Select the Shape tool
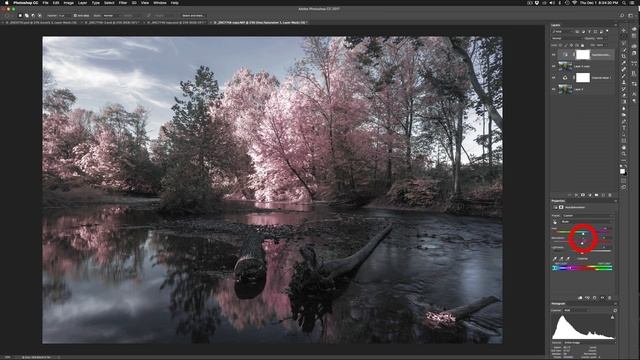 [x=624, y=140]
